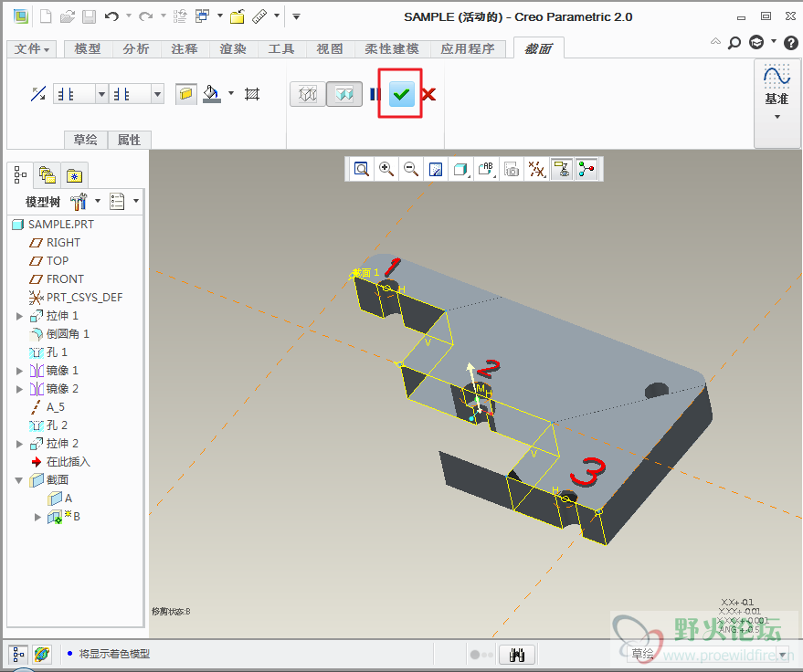803x672 pixels.
Task: Switch to the Folder Browser navigator tab
Action: coord(48,175)
